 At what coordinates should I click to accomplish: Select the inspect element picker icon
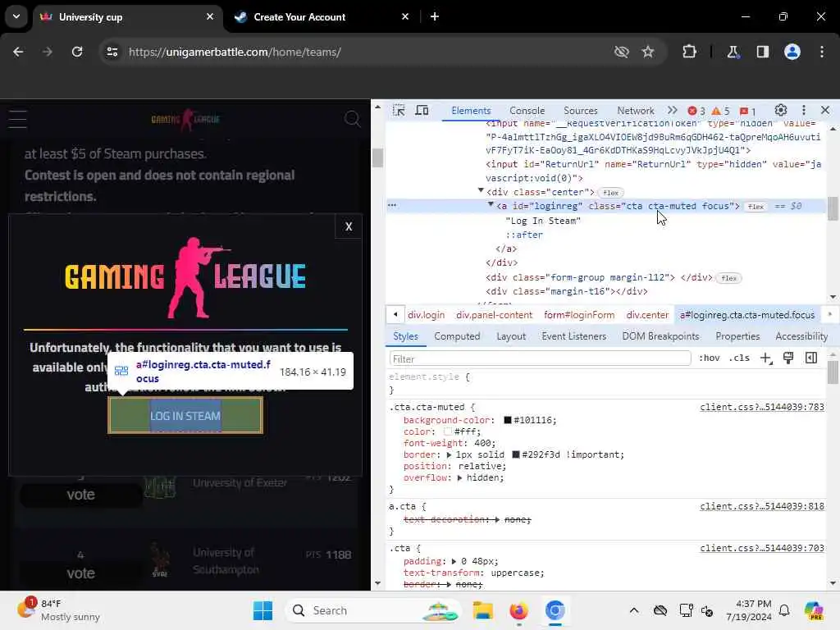(399, 111)
